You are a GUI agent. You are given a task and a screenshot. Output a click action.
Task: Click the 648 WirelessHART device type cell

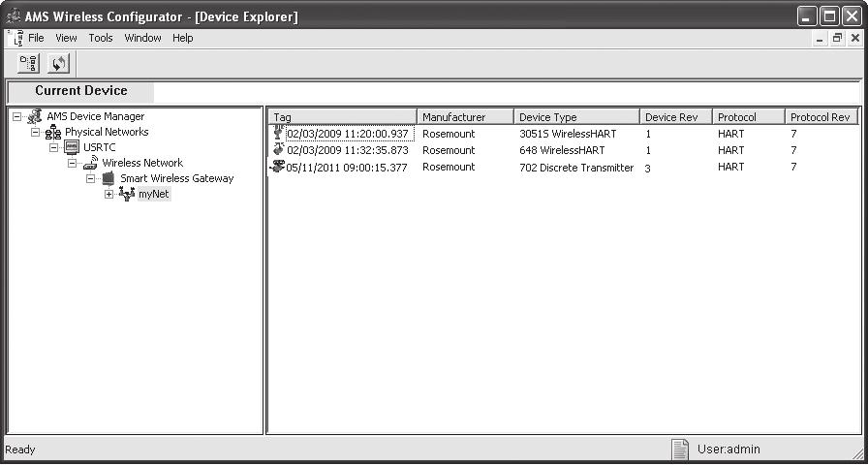pyautogui.click(x=562, y=150)
